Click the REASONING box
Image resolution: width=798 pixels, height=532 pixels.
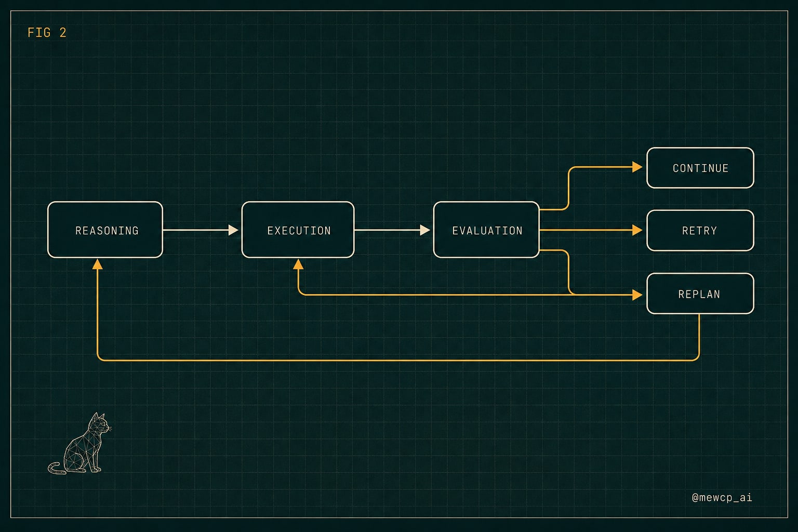[105, 230]
